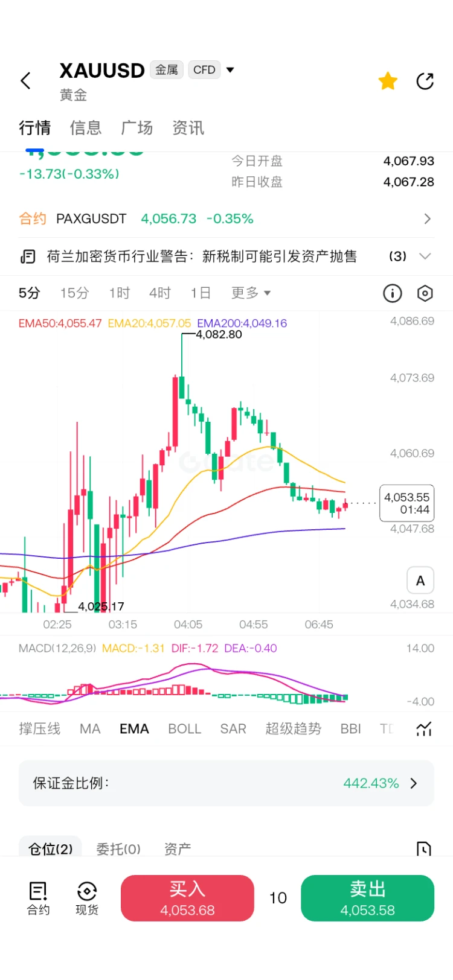Open the CFD type dropdown arrow
This screenshot has width=453, height=980.
[x=230, y=70]
